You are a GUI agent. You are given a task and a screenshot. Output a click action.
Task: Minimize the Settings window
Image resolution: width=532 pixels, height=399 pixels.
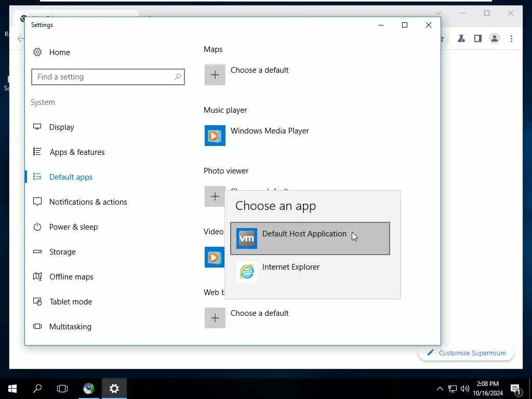point(381,25)
